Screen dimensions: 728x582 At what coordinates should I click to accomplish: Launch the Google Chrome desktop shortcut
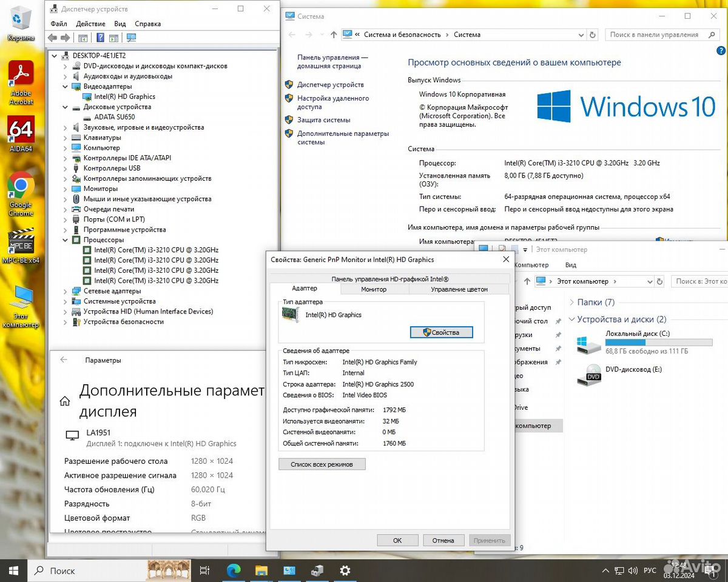point(21,195)
